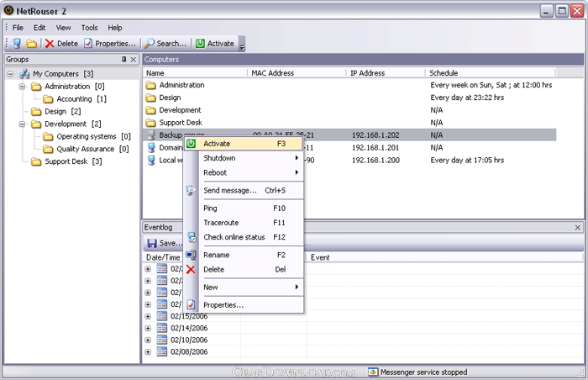Sort by the IP Address column header
The width and height of the screenshot is (588, 380).
[385, 73]
